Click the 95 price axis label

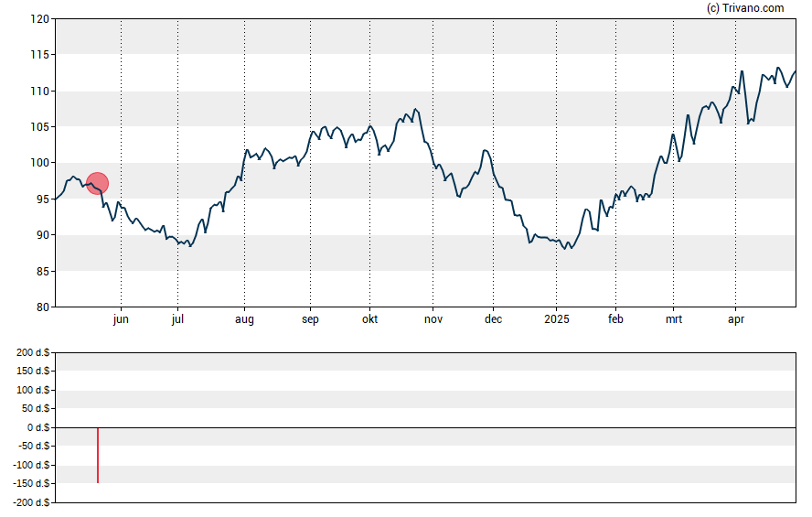point(43,199)
